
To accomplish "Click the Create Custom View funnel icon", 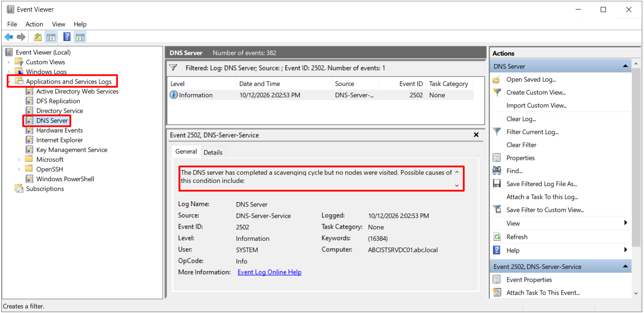I will click(x=497, y=93).
